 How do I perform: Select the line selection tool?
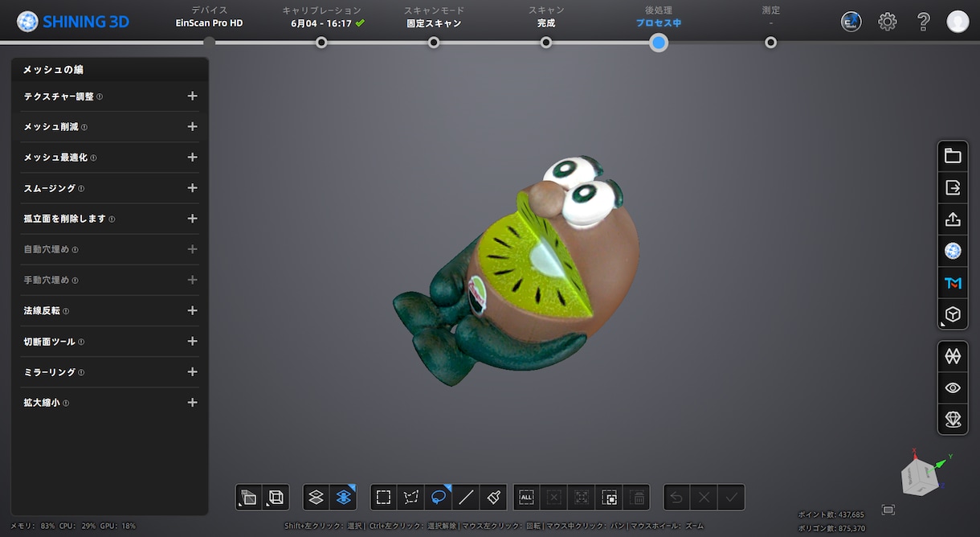point(466,498)
